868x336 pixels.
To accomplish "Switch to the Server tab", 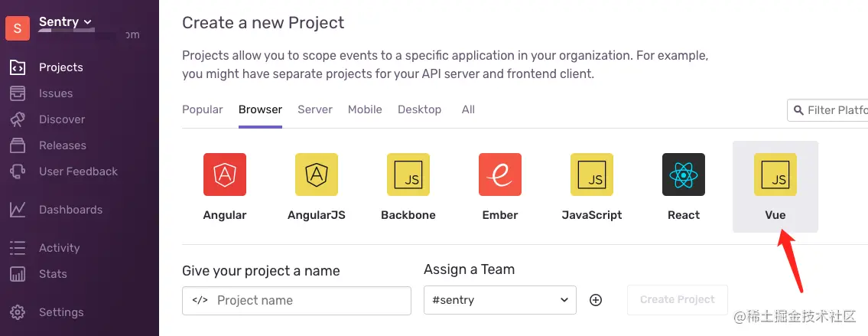I will click(315, 109).
